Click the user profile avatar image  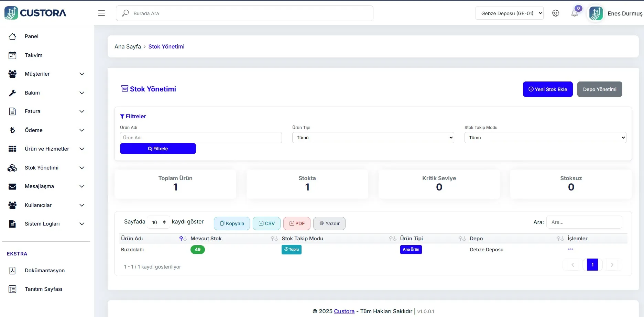tap(596, 13)
